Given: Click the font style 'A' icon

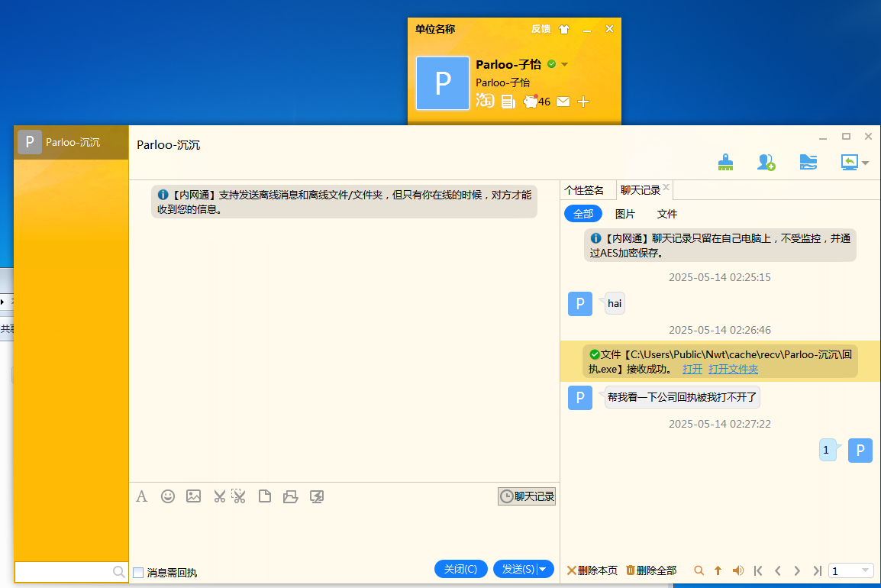Looking at the screenshot, I should pos(142,496).
